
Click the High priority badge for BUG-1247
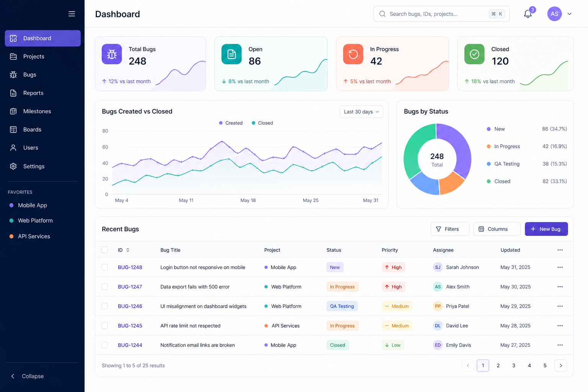pyautogui.click(x=393, y=287)
